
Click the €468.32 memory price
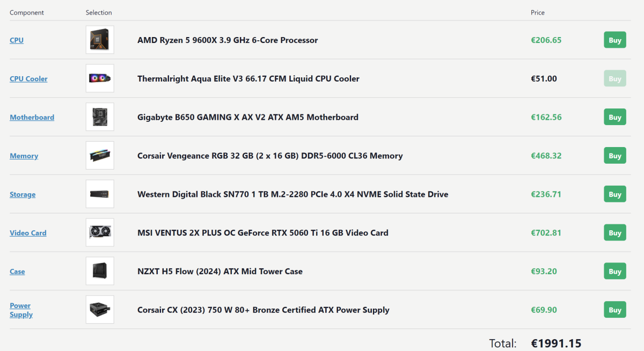[546, 156]
